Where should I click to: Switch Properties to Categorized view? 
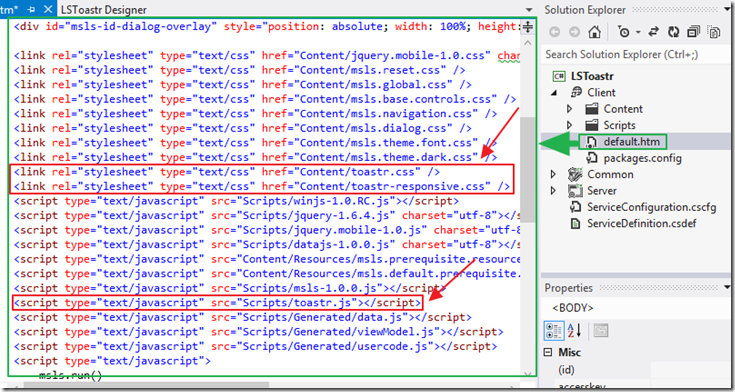coord(554,331)
